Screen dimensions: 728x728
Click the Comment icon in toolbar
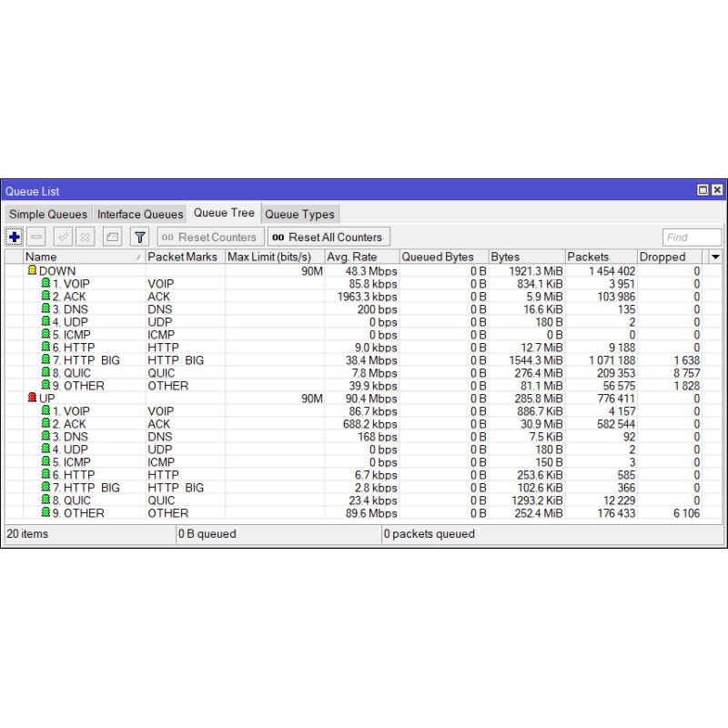(111, 238)
